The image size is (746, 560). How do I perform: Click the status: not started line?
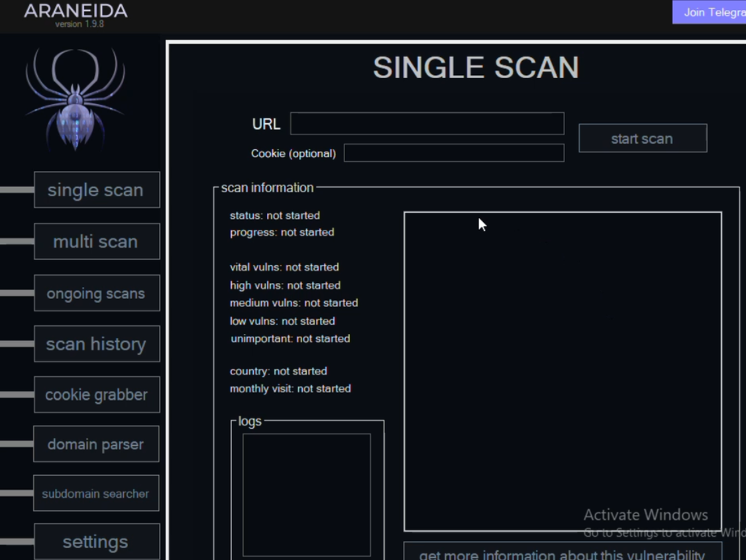274,215
